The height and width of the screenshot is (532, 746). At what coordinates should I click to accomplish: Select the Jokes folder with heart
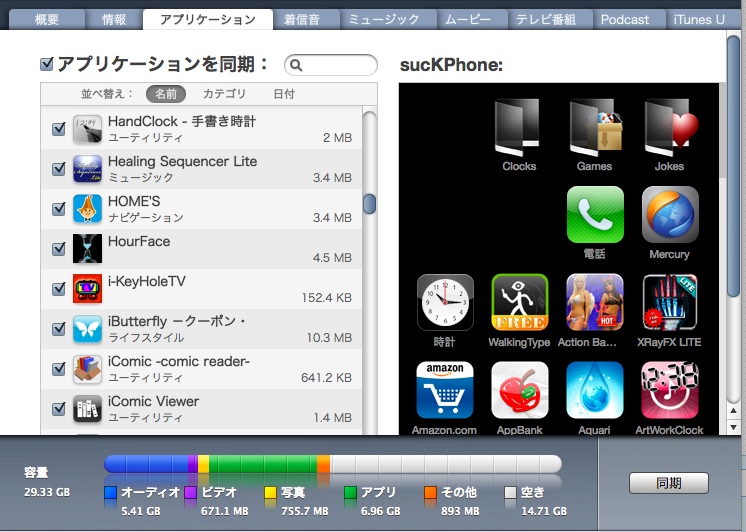670,128
